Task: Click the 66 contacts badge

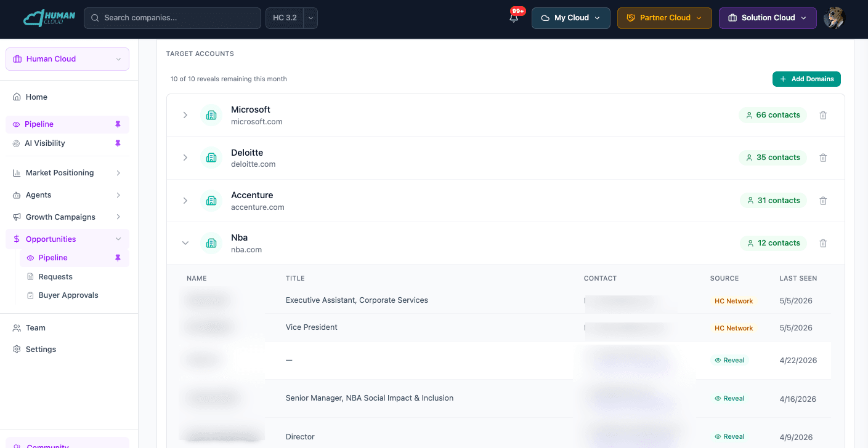Action: point(773,115)
